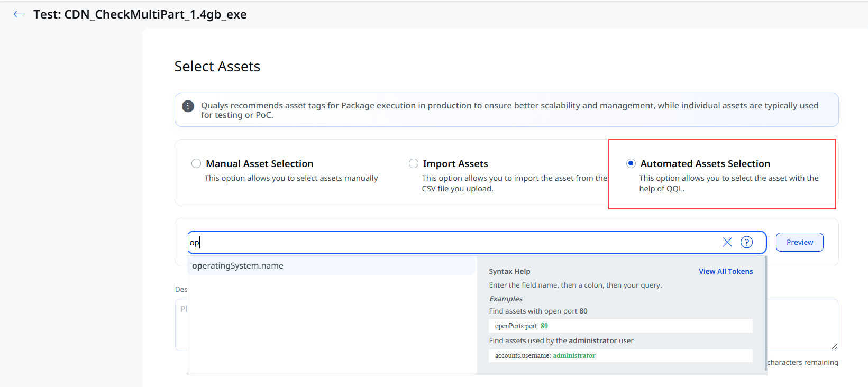Viewport: 868px width, 387px height.
Task: Open the View All Tokens link
Action: click(x=726, y=271)
